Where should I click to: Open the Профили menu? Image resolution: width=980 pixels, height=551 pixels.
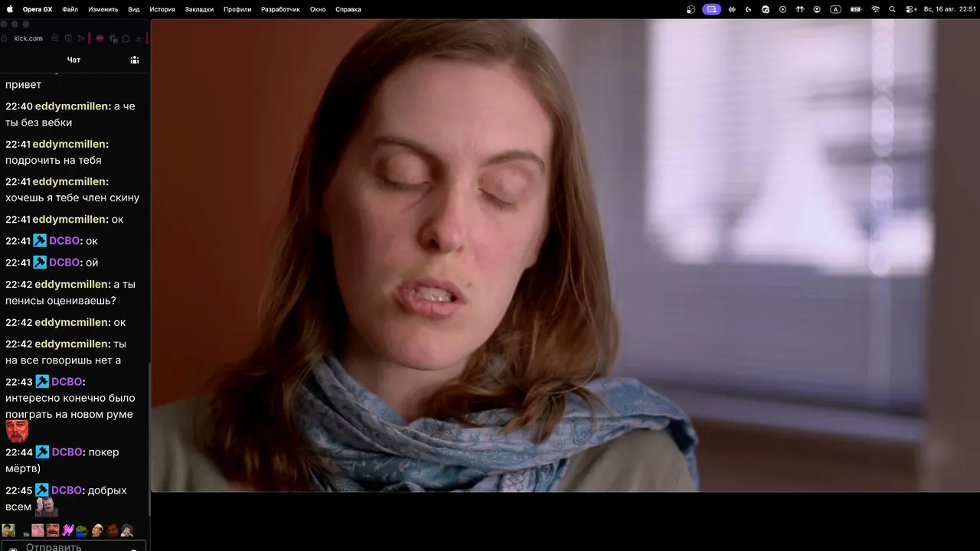click(x=237, y=9)
